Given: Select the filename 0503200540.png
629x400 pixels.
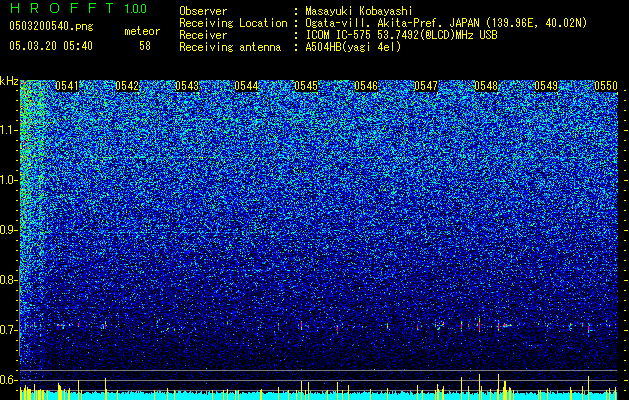Looking at the screenshot, I should 51,26.
